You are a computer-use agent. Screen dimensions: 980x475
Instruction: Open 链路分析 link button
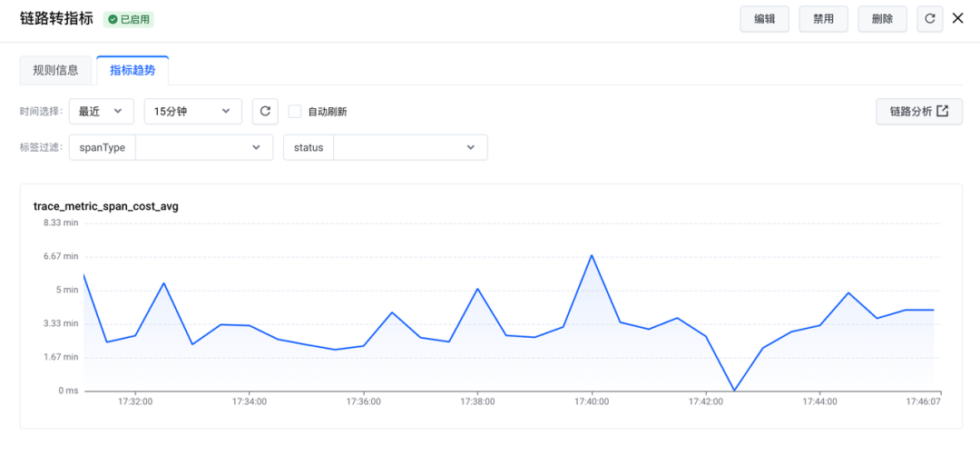point(918,112)
